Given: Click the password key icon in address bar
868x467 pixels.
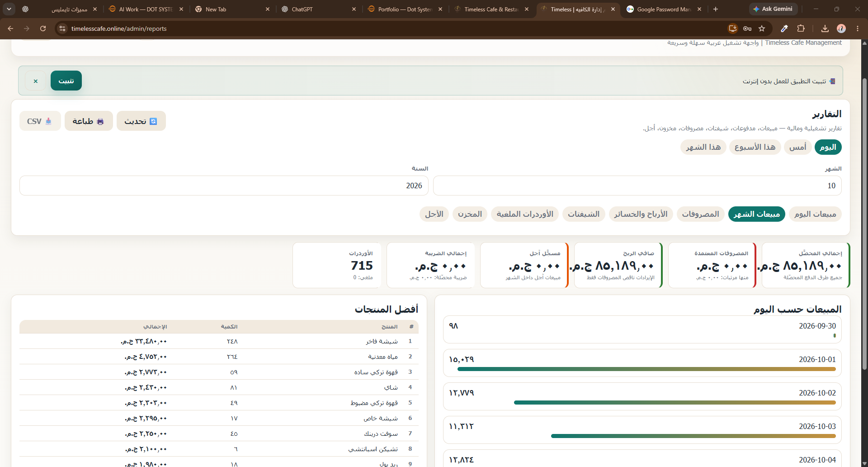Looking at the screenshot, I should coord(747,29).
